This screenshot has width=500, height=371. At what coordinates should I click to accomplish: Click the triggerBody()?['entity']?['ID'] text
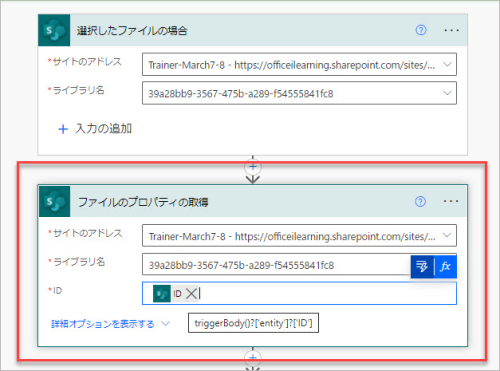[x=253, y=323]
